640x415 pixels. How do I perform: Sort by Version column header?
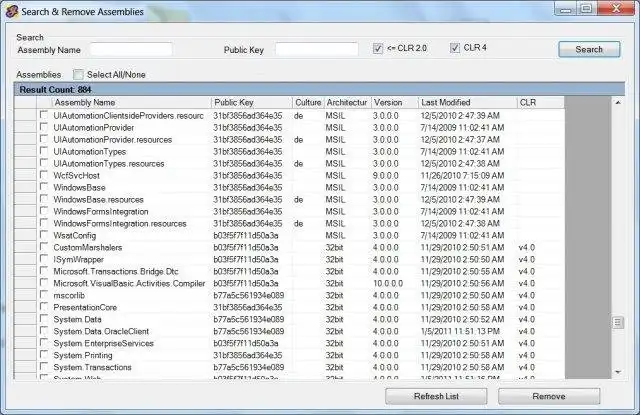[395, 102]
